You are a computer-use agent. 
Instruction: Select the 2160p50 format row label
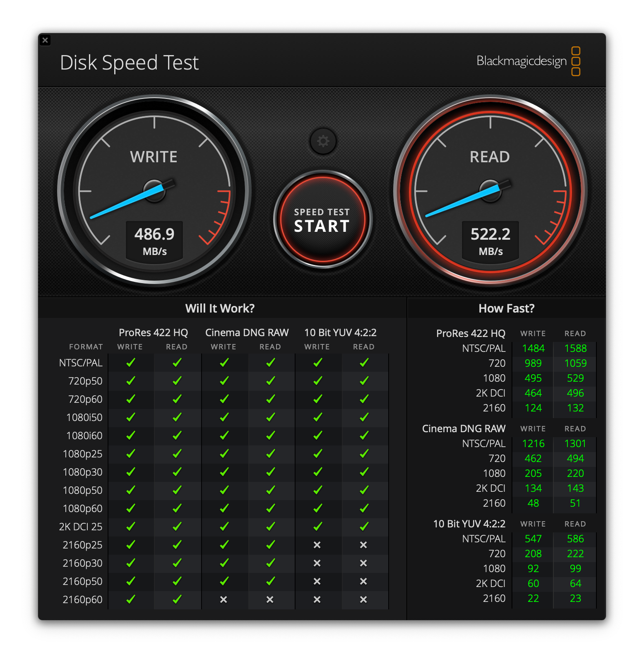pos(82,581)
